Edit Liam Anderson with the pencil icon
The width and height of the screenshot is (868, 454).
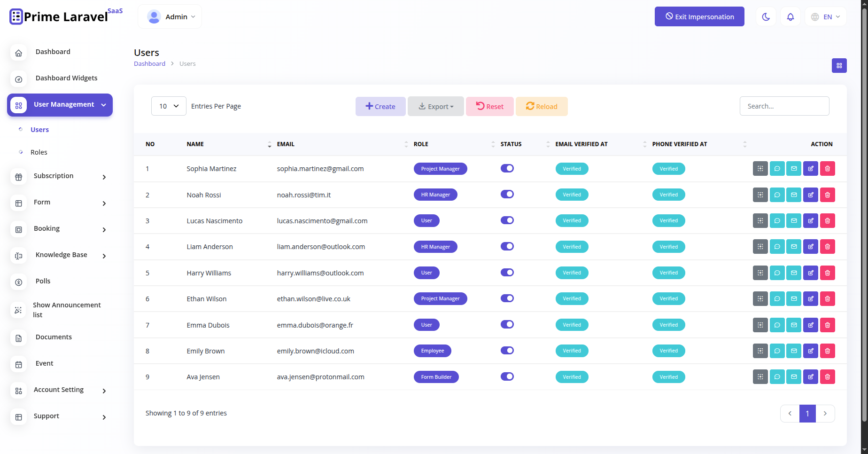coord(811,247)
